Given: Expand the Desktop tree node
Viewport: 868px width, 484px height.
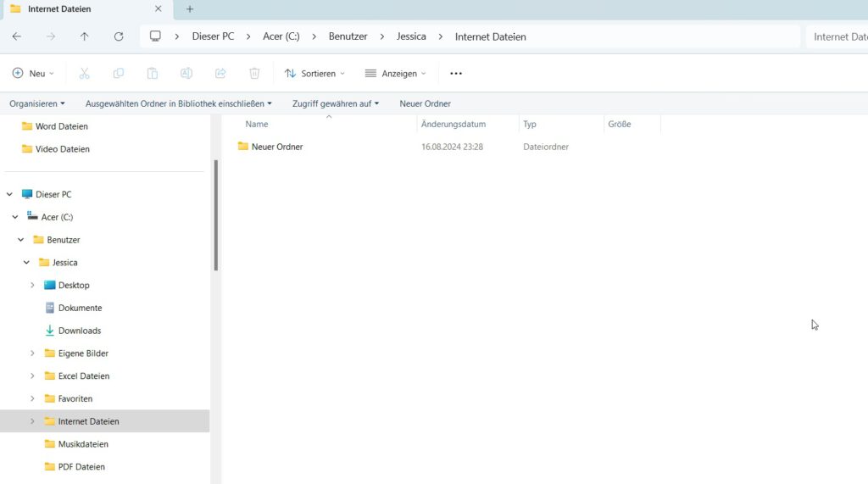Looking at the screenshot, I should click(32, 285).
